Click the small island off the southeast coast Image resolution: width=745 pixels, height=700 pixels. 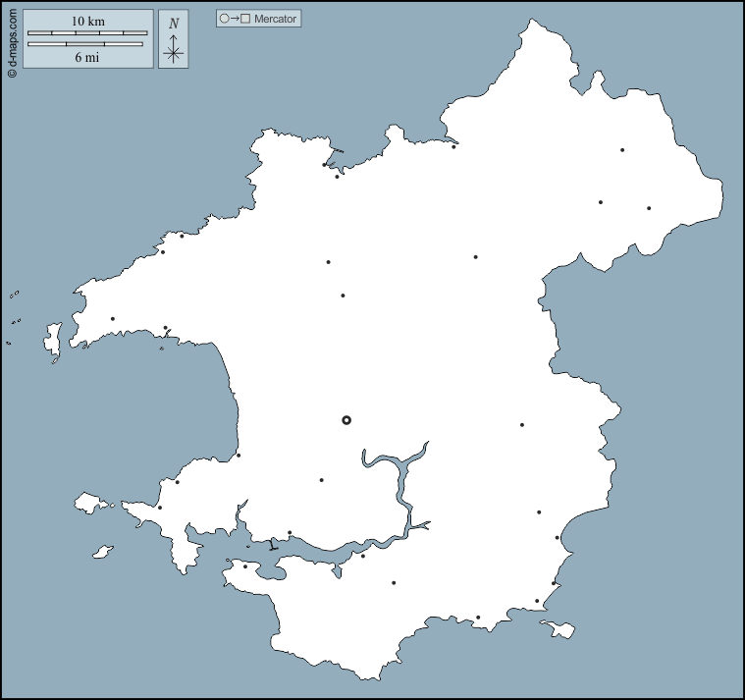[x=559, y=628]
